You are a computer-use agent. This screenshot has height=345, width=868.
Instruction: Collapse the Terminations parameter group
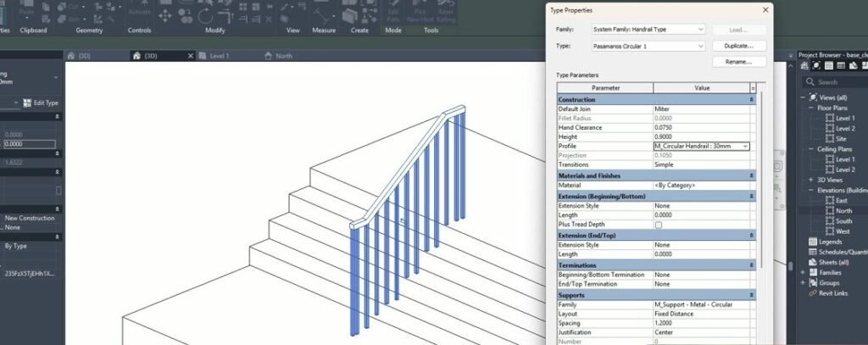click(x=751, y=265)
